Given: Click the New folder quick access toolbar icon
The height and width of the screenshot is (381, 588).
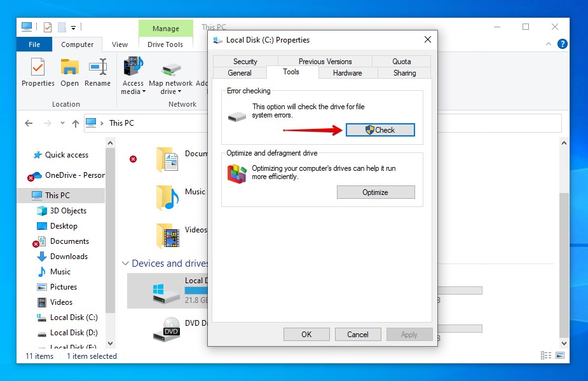Looking at the screenshot, I should (62, 27).
